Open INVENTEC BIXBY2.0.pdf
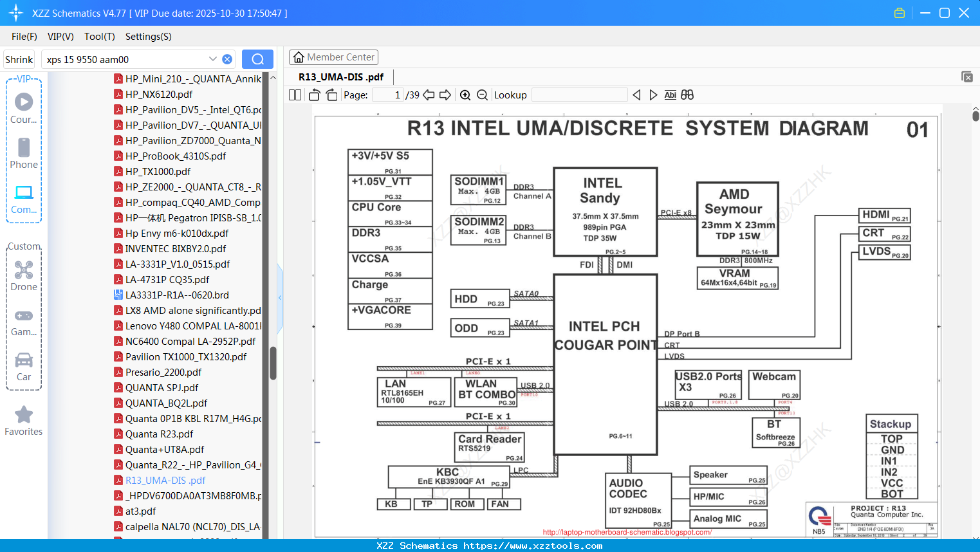The height and width of the screenshot is (552, 980). 176,248
